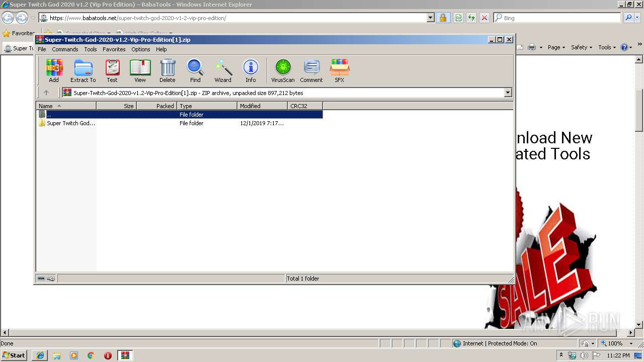The height and width of the screenshot is (362, 644).
Task: Expand the archive path dropdown
Action: click(x=508, y=93)
